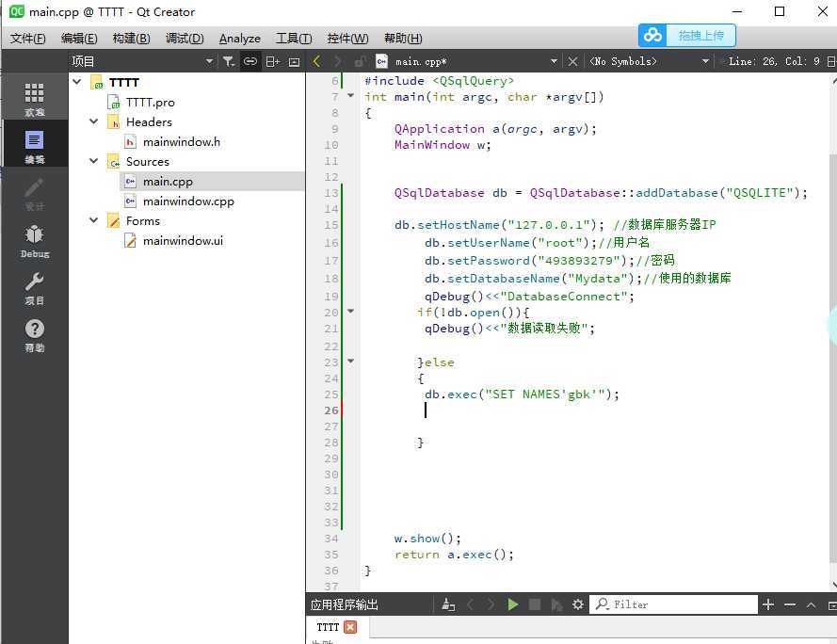This screenshot has width=837, height=644.
Task: Go forward in editor navigation history
Action: point(337,61)
